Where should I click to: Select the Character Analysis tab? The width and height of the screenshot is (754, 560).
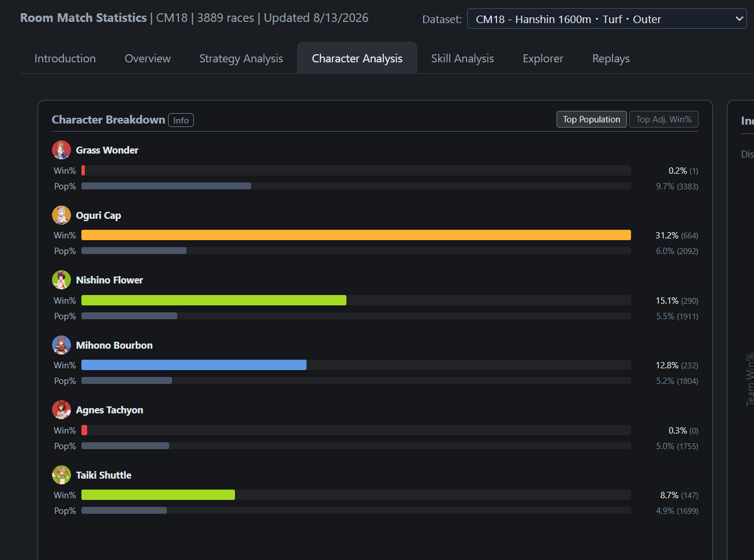[x=357, y=58]
